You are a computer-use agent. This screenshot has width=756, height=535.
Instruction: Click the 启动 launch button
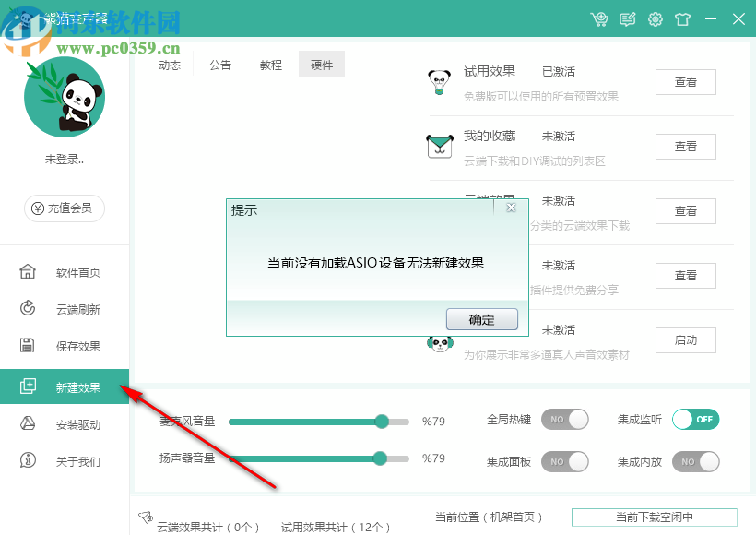[685, 339]
